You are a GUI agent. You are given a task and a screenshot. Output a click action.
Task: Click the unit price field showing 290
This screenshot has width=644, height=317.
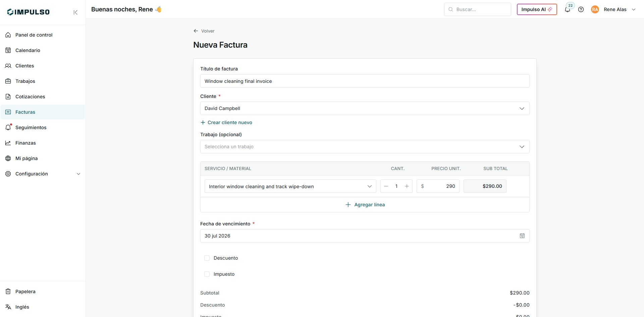pyautogui.click(x=438, y=186)
